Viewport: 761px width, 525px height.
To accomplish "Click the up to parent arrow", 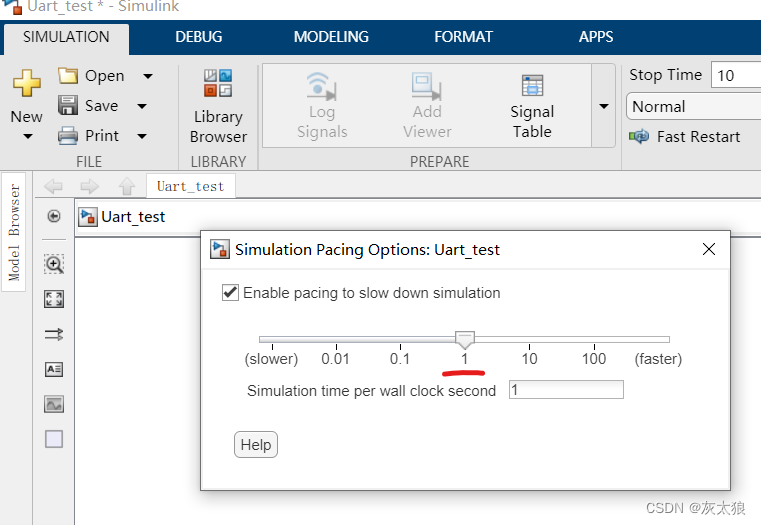I will (127, 186).
